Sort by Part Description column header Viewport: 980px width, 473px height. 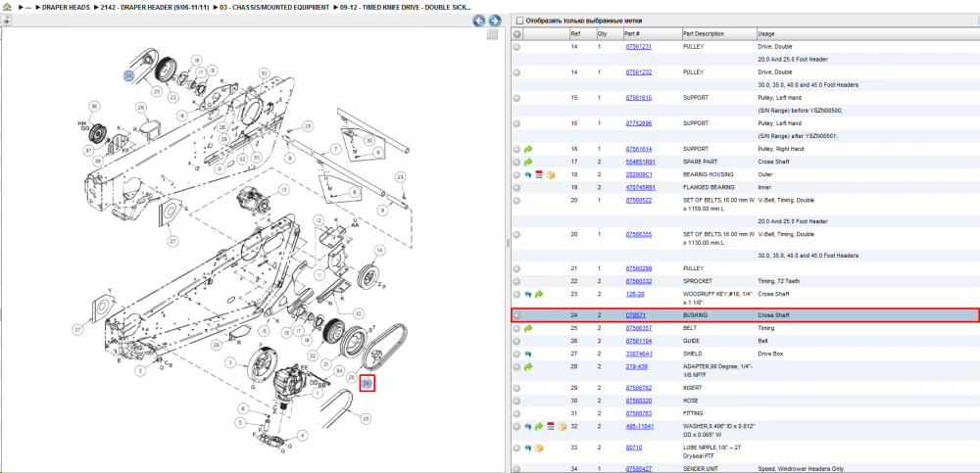pos(703,33)
